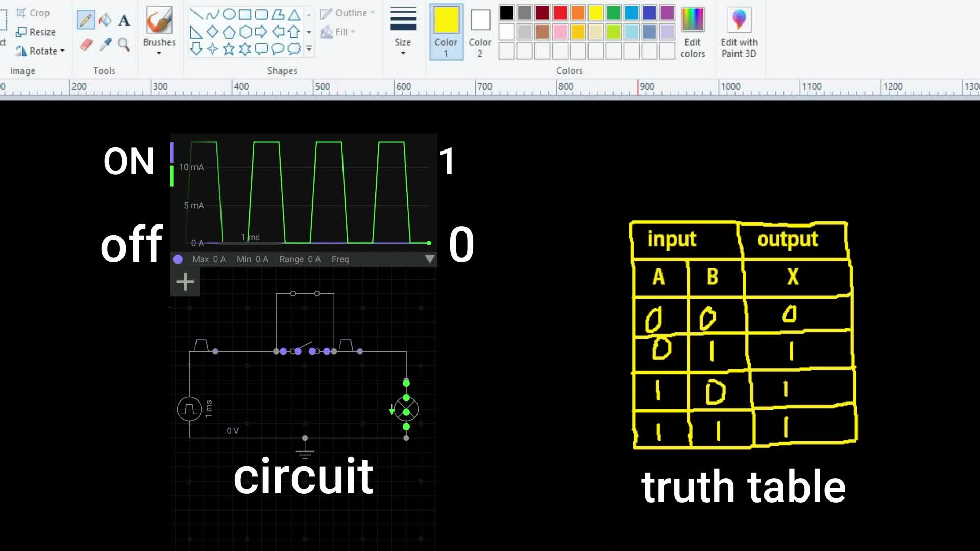Choose the five-point star shape
The width and height of the screenshot is (980, 551).
point(229,49)
